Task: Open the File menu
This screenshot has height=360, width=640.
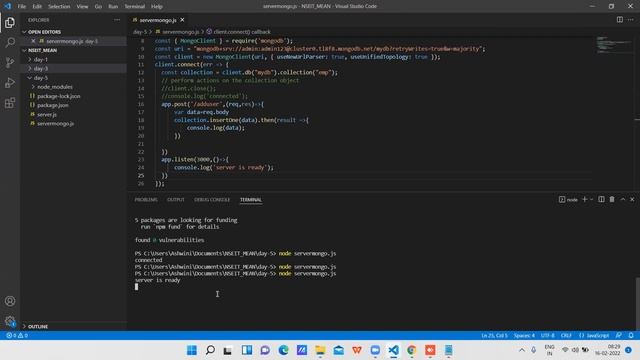Action: [22, 6]
